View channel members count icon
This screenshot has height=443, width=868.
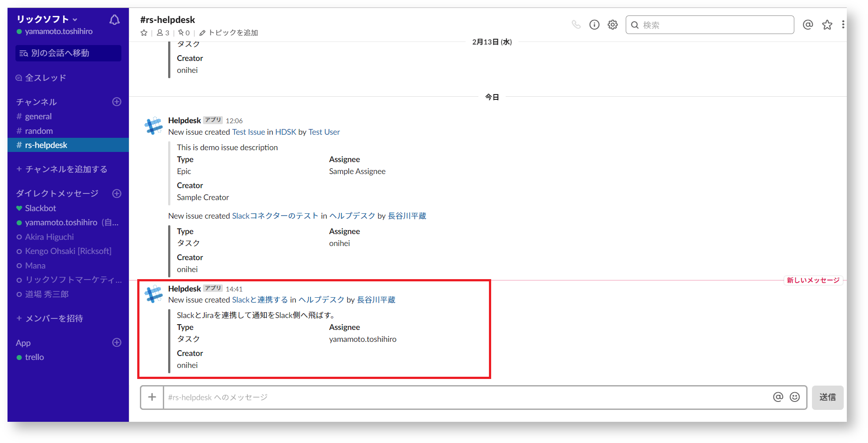pos(163,33)
